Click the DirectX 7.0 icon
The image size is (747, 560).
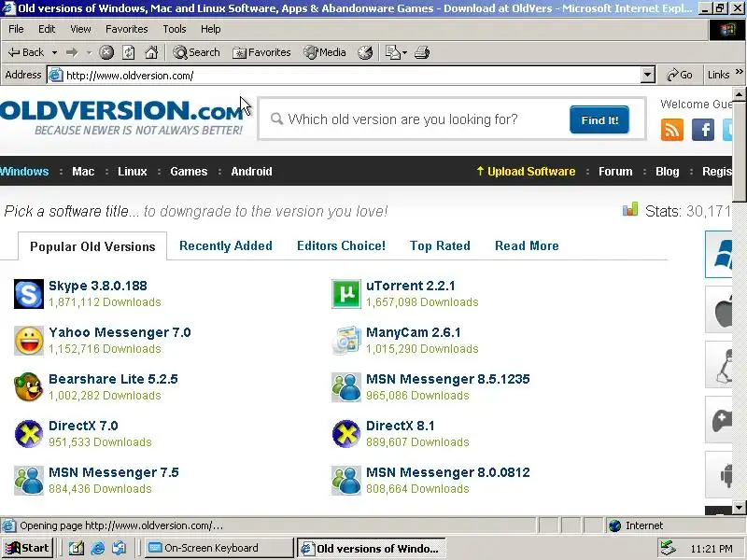[x=29, y=434]
